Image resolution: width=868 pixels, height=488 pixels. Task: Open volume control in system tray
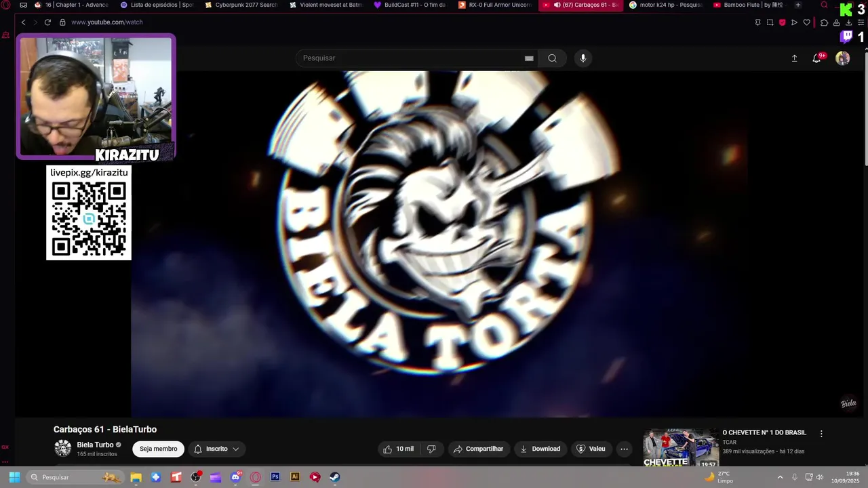pos(820,477)
